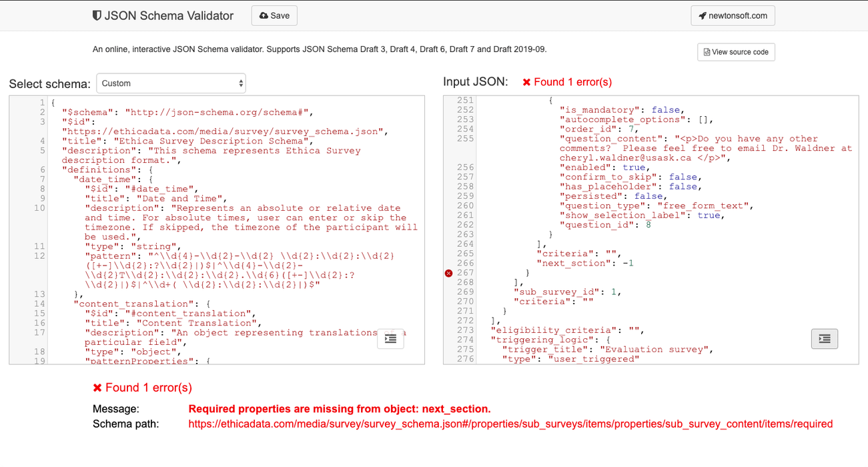This screenshot has height=467, width=868.
Task: Click the rocket icon on the newtonsoft.com button
Action: pos(702,15)
